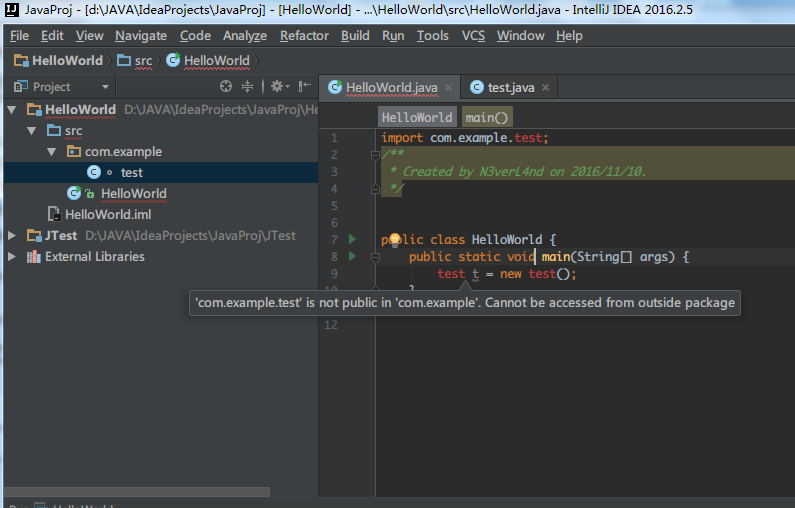Image resolution: width=795 pixels, height=508 pixels.
Task: Click the com.example package icon
Action: click(74, 151)
